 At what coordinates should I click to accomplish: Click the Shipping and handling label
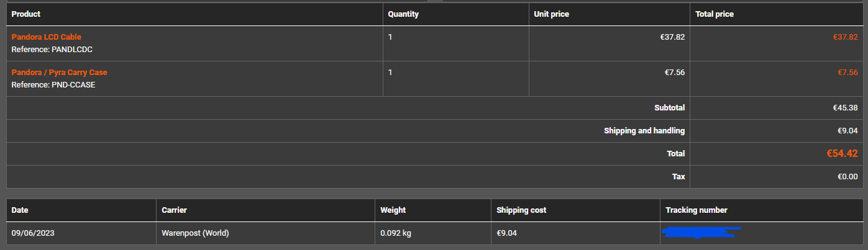tap(644, 131)
